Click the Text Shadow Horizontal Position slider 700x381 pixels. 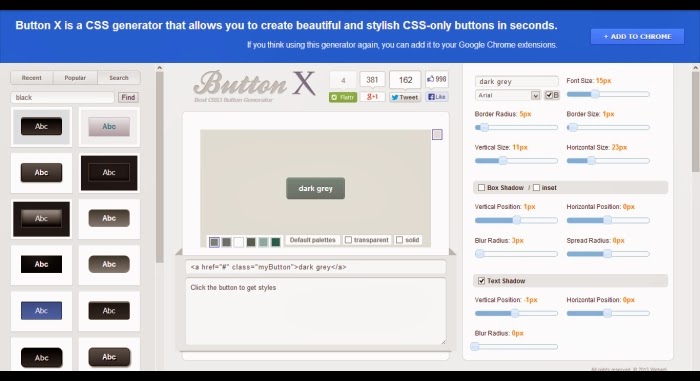coord(608,314)
